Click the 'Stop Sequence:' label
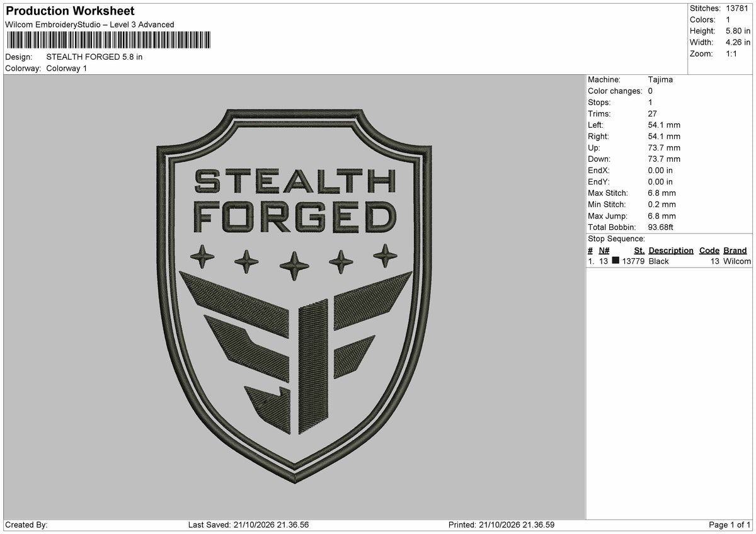The width and height of the screenshot is (756, 534). point(616,239)
